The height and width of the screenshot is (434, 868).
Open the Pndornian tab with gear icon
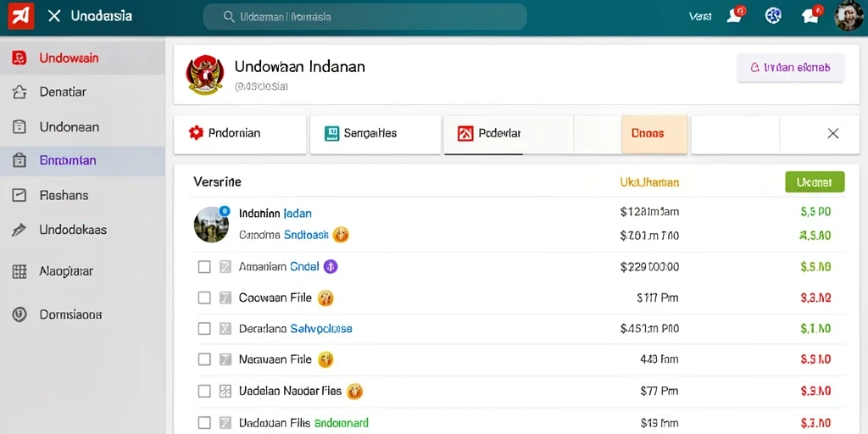click(240, 134)
